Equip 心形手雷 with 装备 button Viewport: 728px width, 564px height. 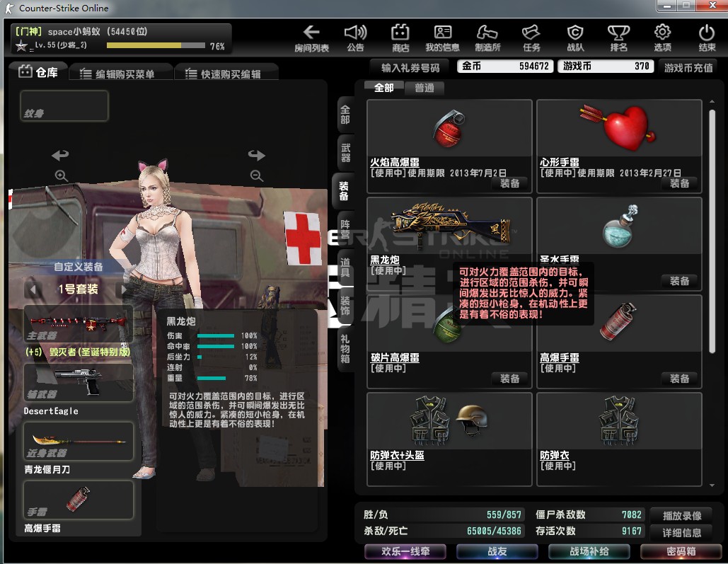pyautogui.click(x=678, y=183)
